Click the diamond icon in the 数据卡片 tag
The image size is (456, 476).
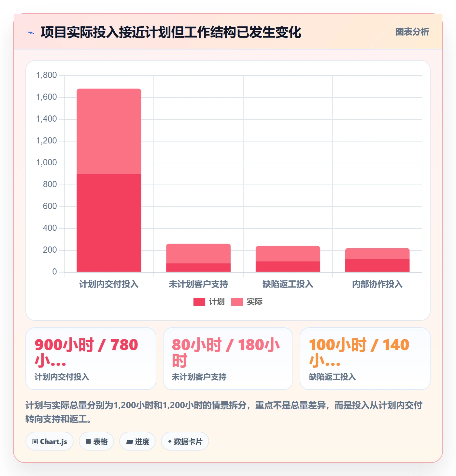[x=170, y=441]
